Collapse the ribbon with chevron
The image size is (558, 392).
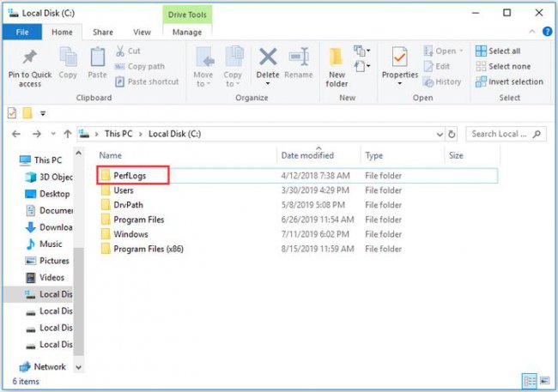[x=532, y=31]
